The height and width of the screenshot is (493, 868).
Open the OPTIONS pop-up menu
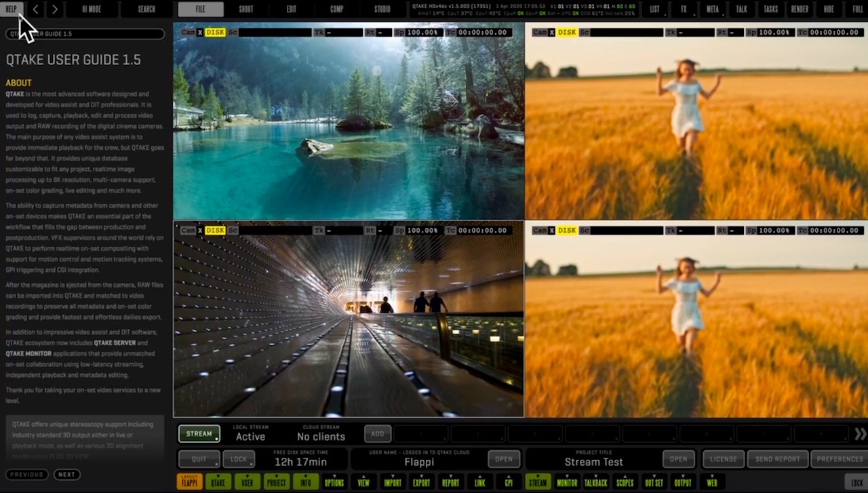(334, 483)
